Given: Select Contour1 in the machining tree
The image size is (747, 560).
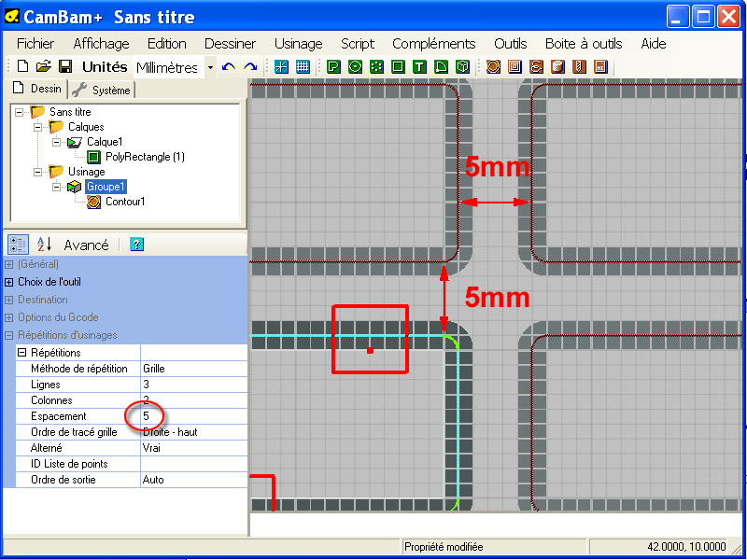Looking at the screenshot, I should tap(125, 202).
